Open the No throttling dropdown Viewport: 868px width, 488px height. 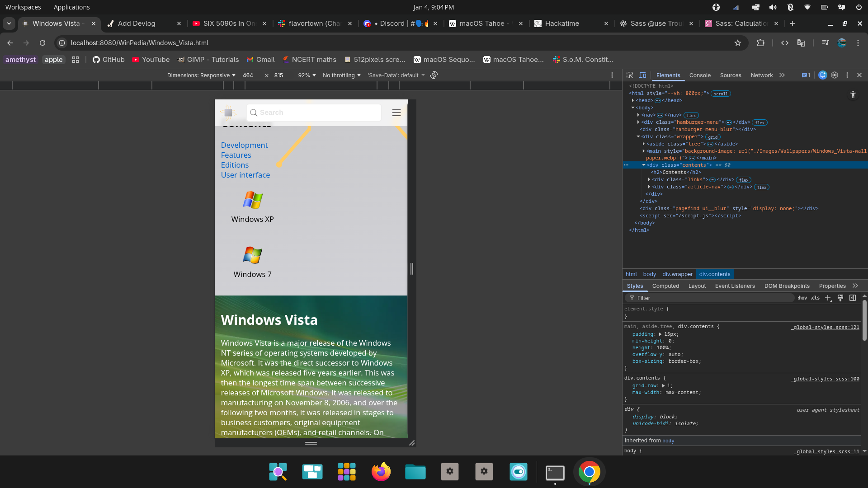[341, 75]
